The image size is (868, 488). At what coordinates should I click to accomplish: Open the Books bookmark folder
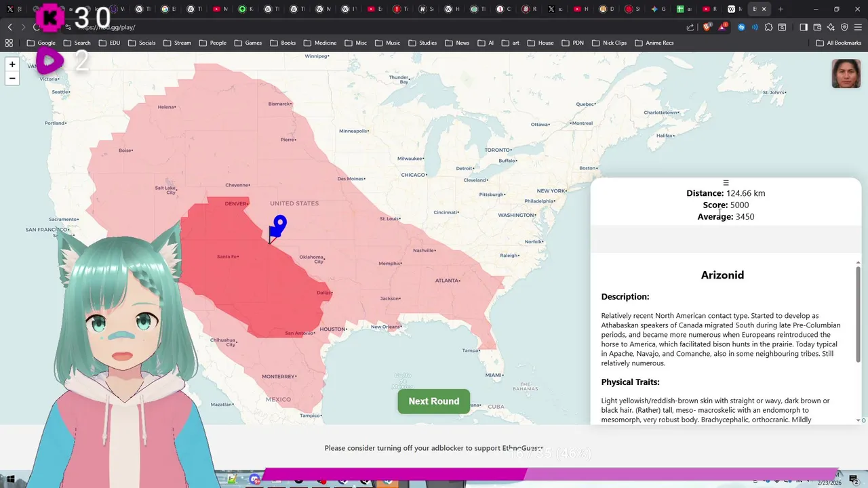283,43
